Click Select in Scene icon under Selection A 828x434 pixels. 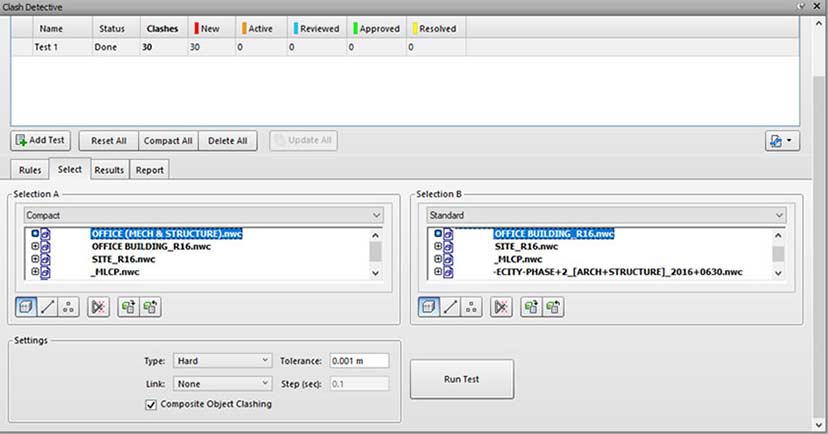tap(150, 307)
